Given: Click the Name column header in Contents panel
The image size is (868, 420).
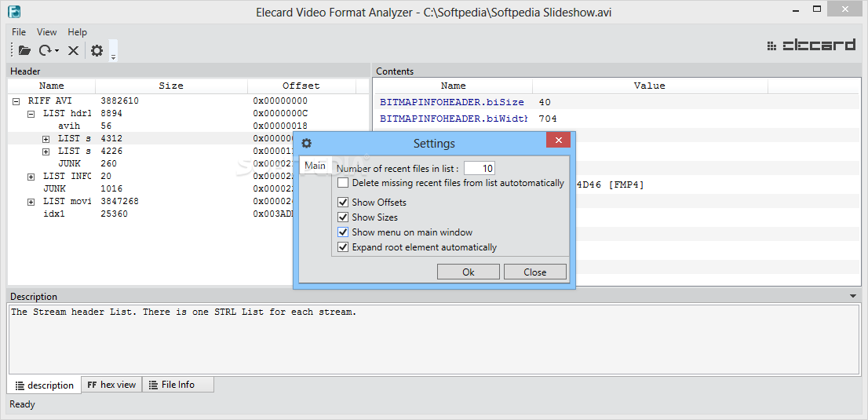Looking at the screenshot, I should click(x=453, y=86).
